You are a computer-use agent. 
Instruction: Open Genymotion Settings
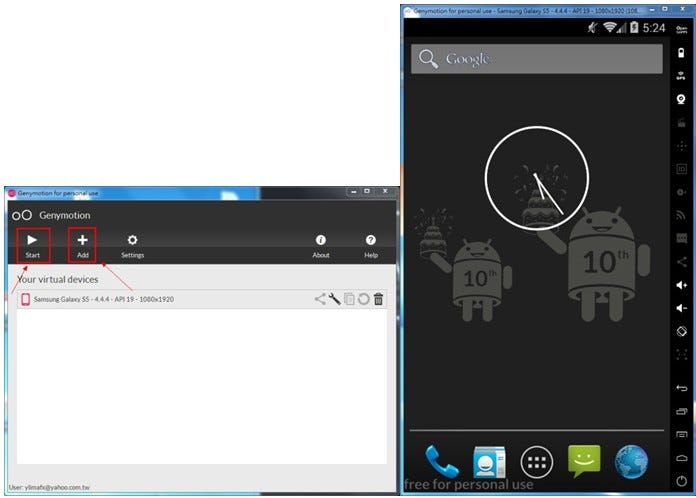pyautogui.click(x=132, y=245)
